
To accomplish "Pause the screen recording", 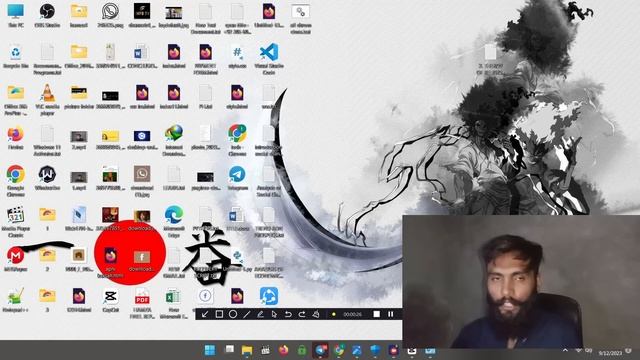I will click(x=391, y=314).
